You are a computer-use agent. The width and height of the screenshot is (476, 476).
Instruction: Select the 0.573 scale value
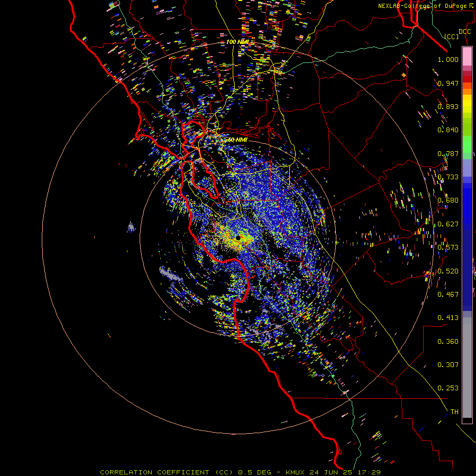point(448,248)
